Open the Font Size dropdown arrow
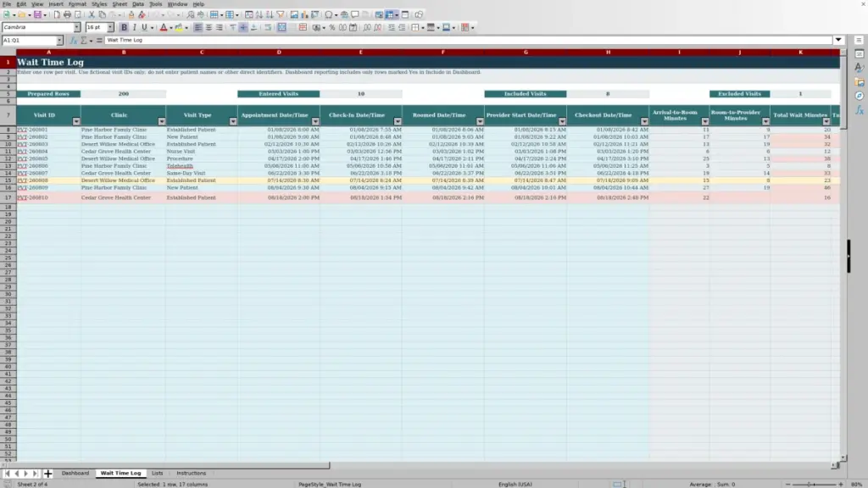This screenshot has height=488, width=868. tap(110, 27)
